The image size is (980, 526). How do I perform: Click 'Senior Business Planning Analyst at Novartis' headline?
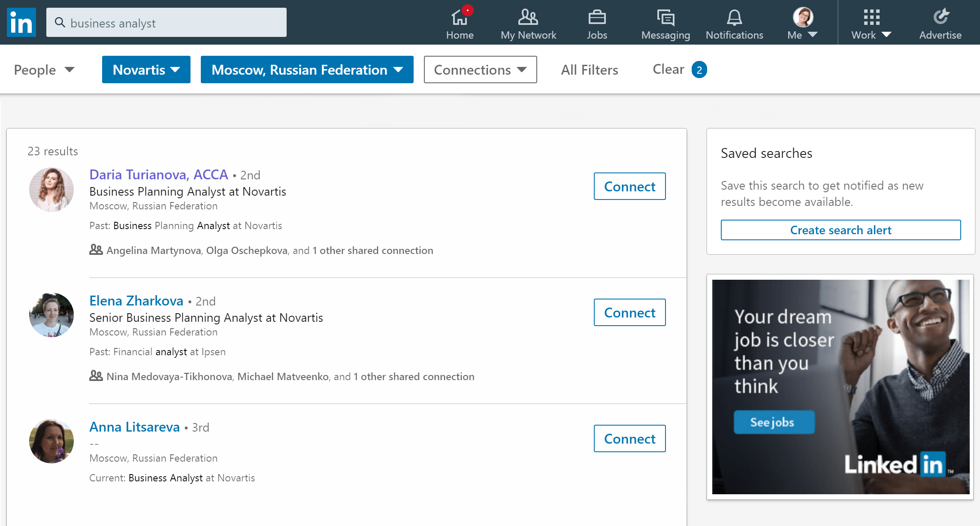[x=206, y=318]
